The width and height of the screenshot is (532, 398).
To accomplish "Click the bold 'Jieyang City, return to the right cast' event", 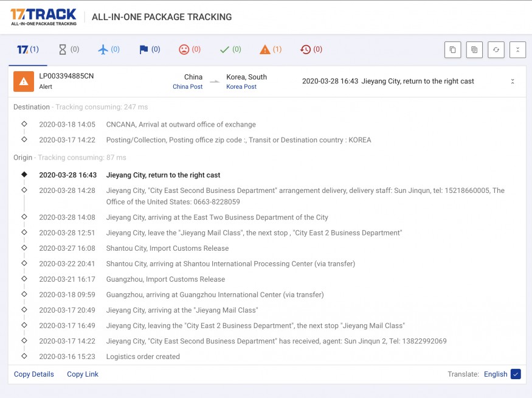I will click(163, 175).
